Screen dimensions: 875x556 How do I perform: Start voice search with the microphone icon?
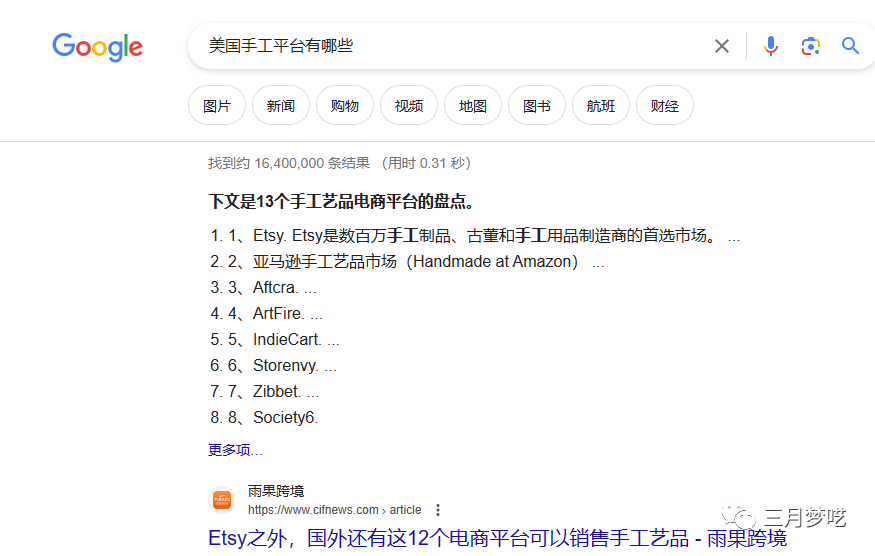[x=771, y=46]
